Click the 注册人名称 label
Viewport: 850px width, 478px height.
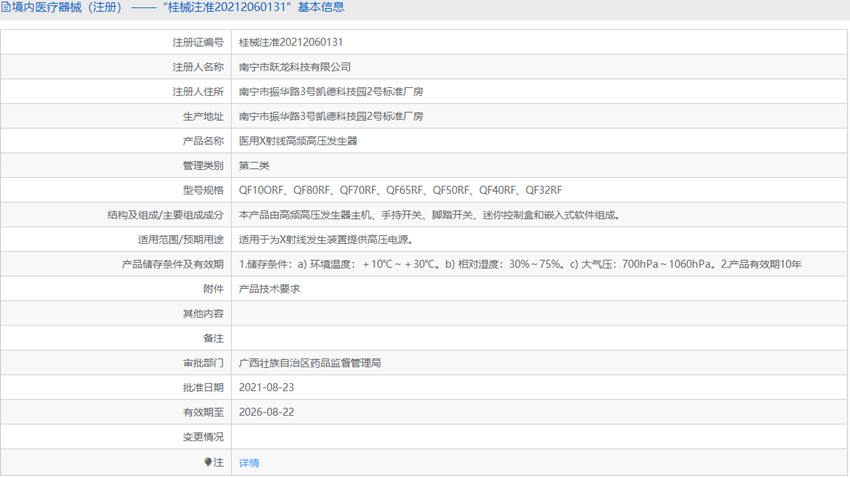click(x=198, y=67)
